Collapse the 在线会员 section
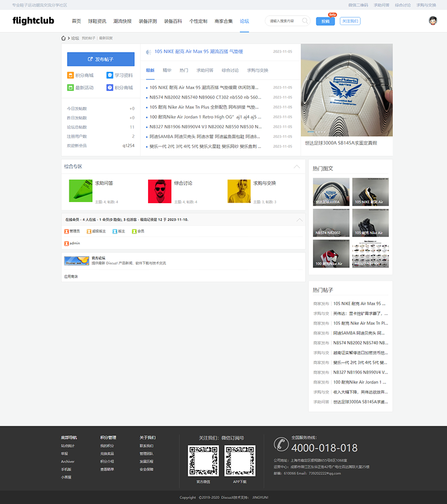Screen dimensions: 447x504 coord(299,220)
